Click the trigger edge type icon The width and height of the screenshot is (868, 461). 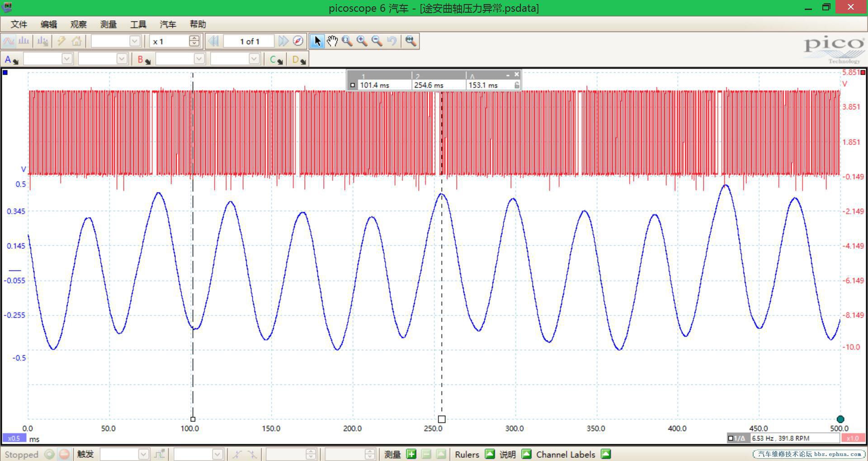tap(160, 454)
